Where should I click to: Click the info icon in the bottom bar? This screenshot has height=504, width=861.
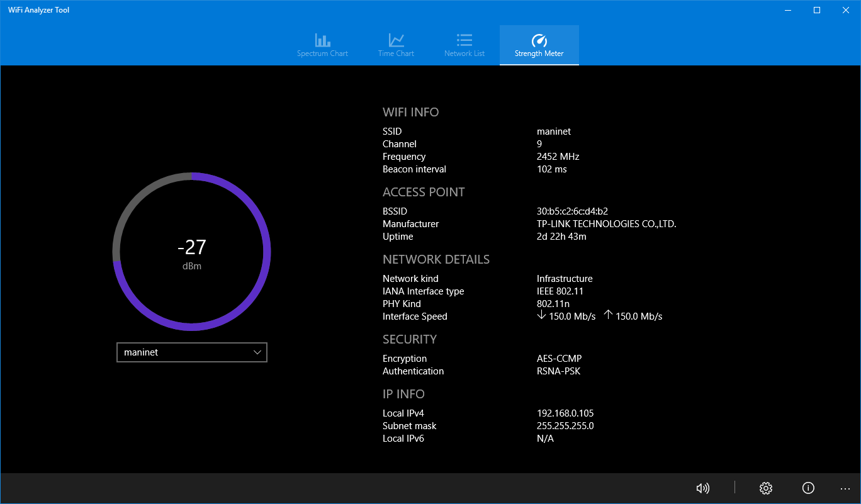tap(808, 488)
